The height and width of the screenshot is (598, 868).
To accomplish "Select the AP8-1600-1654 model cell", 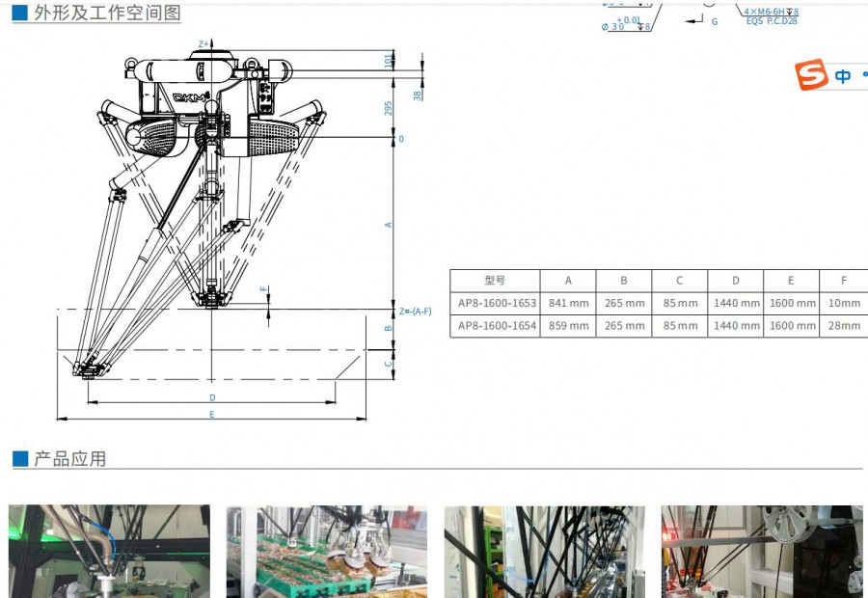I will (496, 326).
